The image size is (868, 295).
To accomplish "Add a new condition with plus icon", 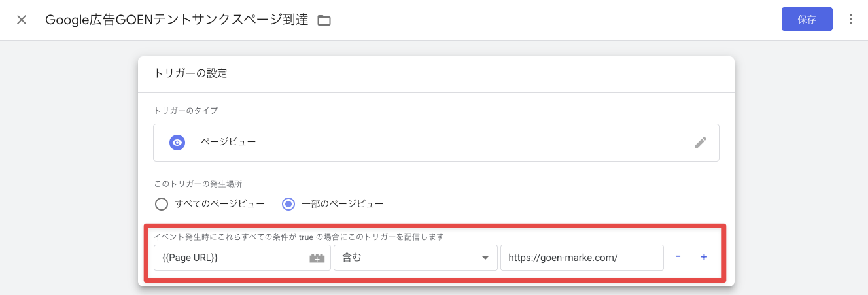I will 704,257.
